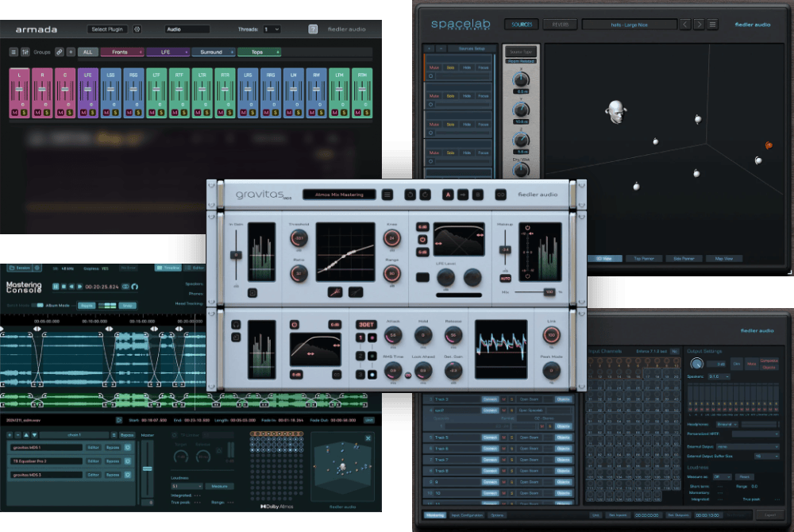This screenshot has height=532, width=794.
Task: Select the LFE group in armada
Action: tap(168, 52)
